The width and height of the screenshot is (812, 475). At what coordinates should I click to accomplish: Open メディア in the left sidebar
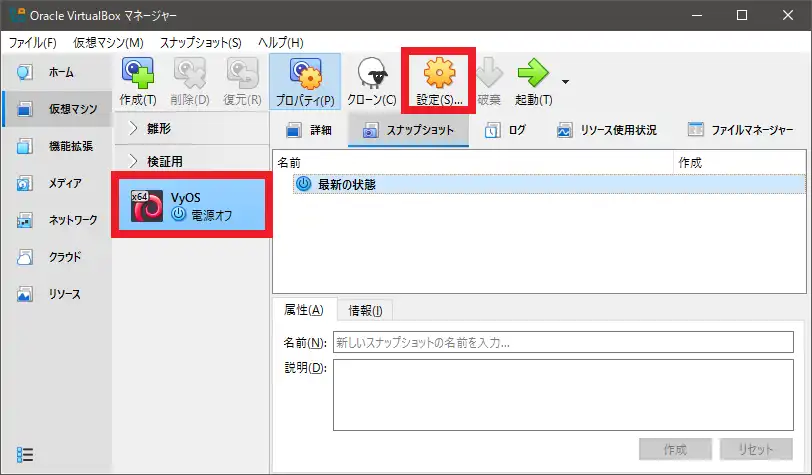[x=57, y=183]
